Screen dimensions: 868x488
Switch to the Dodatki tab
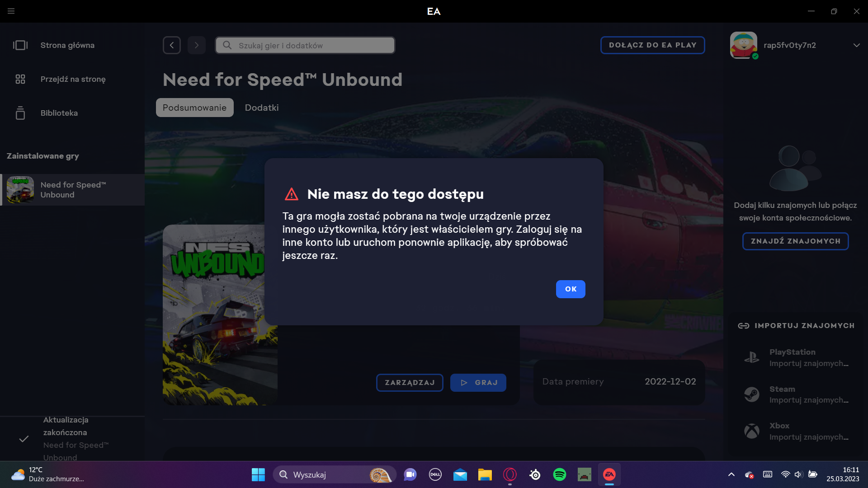pos(262,108)
